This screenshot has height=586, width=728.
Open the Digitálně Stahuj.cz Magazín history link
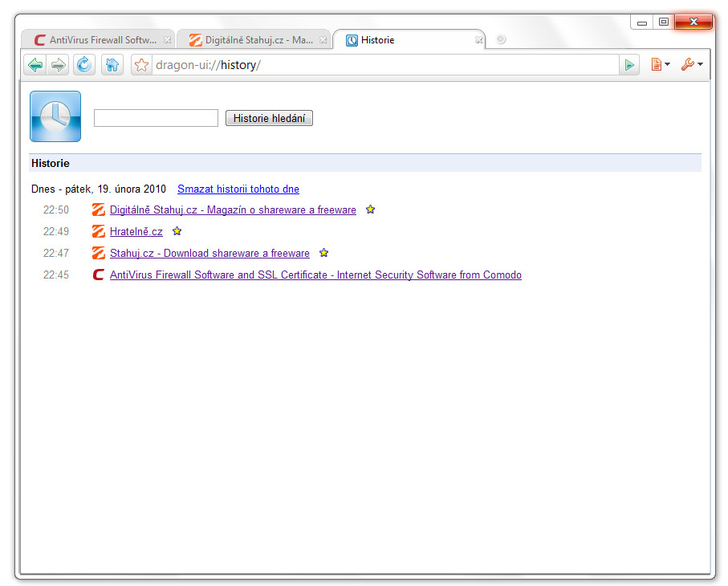click(x=233, y=210)
